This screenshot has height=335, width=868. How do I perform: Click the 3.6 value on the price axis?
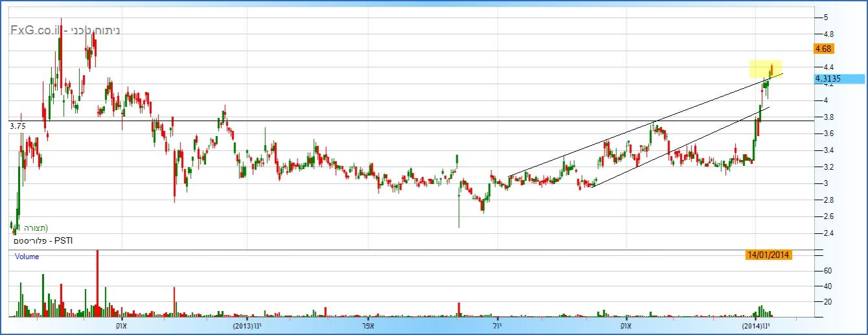[x=828, y=133]
